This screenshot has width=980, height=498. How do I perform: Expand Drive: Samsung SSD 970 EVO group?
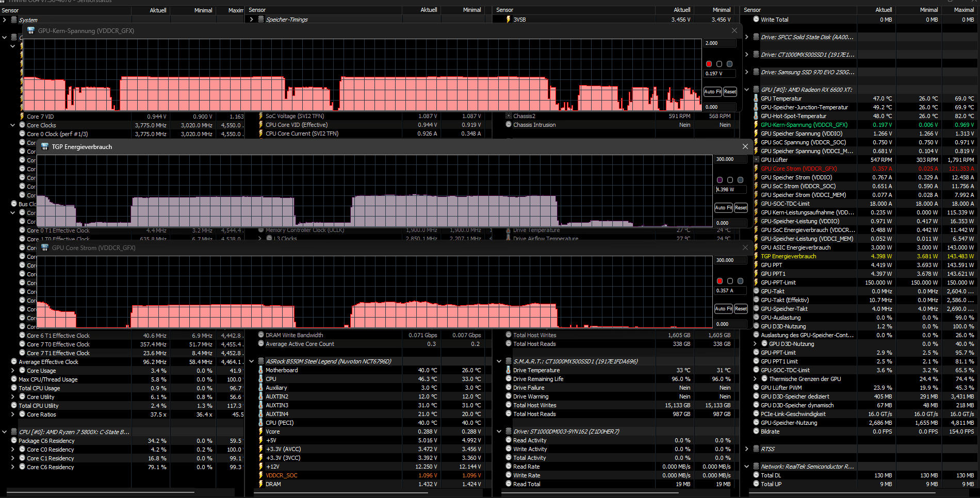tap(747, 72)
